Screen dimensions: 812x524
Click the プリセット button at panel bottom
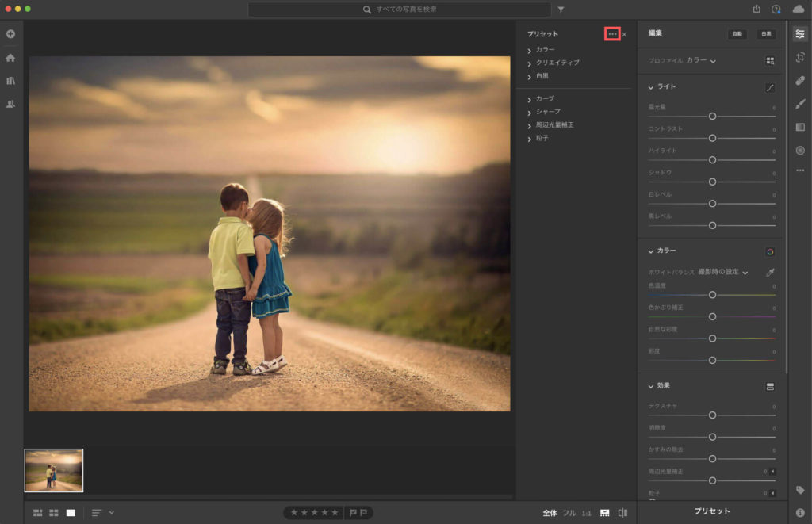pyautogui.click(x=712, y=511)
